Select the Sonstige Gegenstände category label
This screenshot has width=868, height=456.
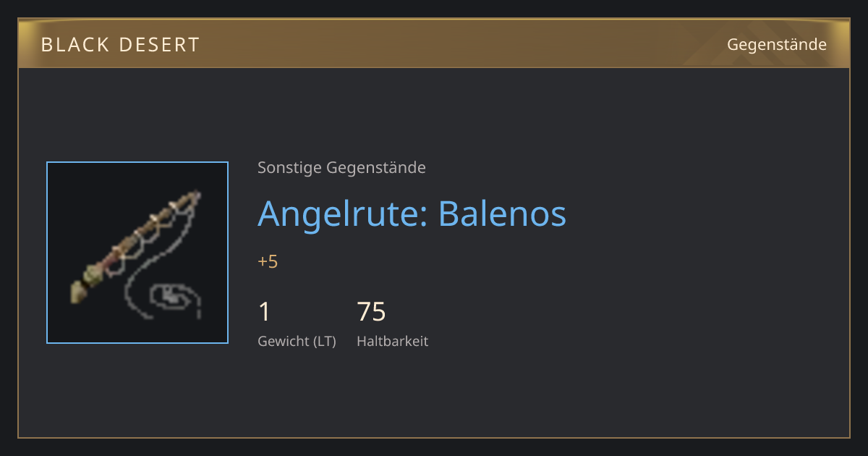coord(341,168)
